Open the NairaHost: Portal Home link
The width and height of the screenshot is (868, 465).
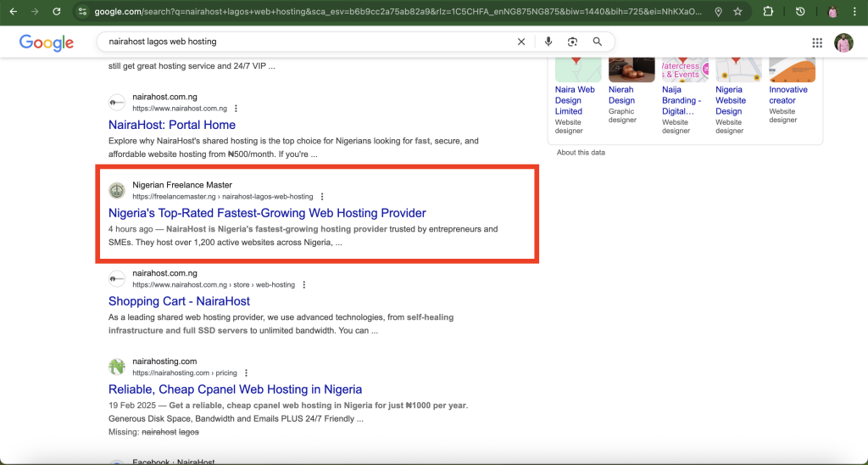[x=172, y=125]
